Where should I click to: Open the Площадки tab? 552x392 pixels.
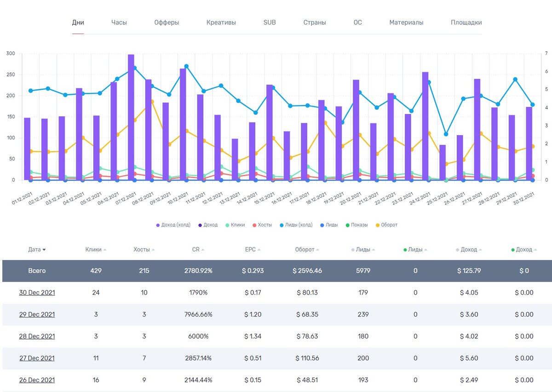click(x=466, y=22)
